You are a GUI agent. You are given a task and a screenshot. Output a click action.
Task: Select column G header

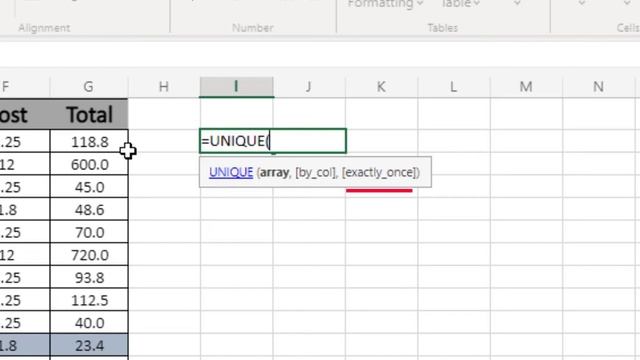[x=89, y=87]
